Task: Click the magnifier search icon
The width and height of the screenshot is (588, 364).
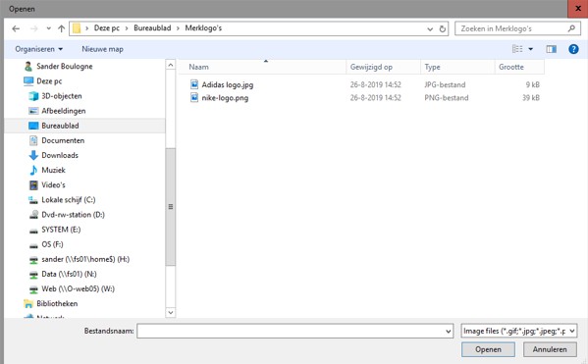Action: [571, 28]
